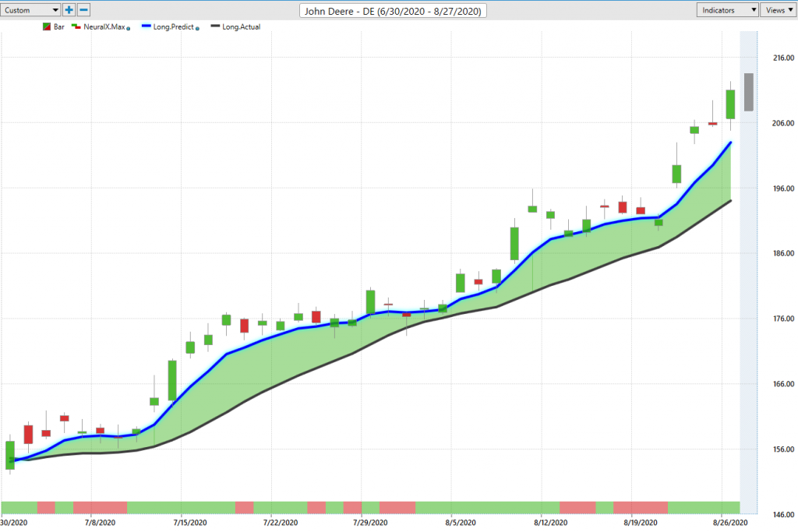Click the 206.00 price axis label
Screen dimensions: 798x532
783,123
